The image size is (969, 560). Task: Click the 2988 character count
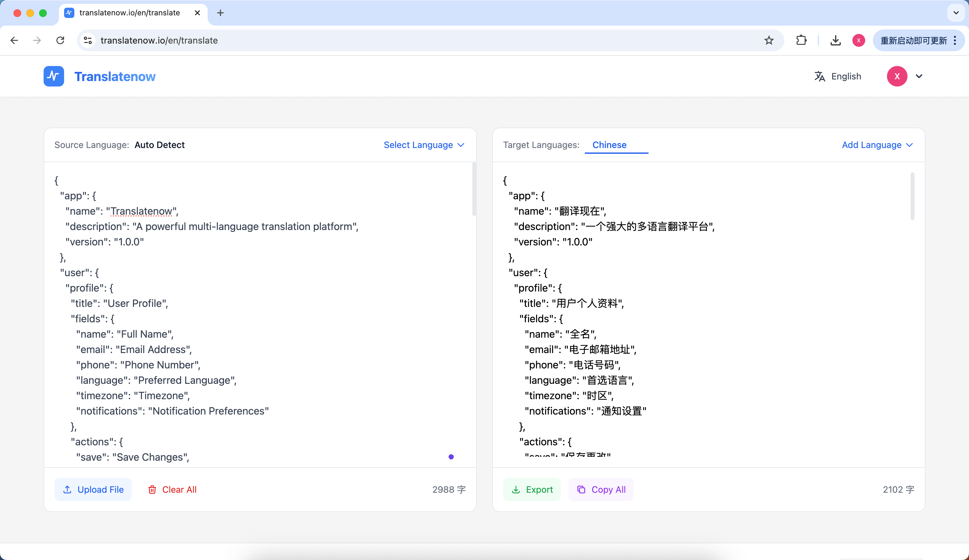(x=449, y=489)
